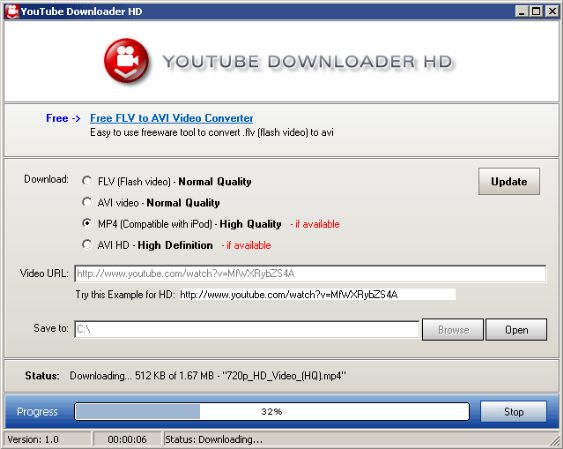Click the elapsed time 00:00:06

pyautogui.click(x=127, y=439)
